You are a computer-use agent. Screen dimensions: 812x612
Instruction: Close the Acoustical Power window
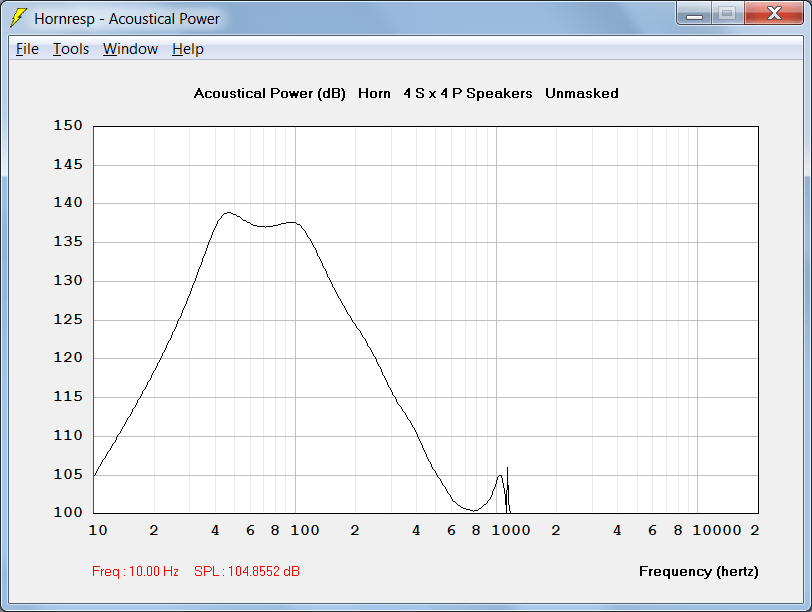(x=774, y=14)
